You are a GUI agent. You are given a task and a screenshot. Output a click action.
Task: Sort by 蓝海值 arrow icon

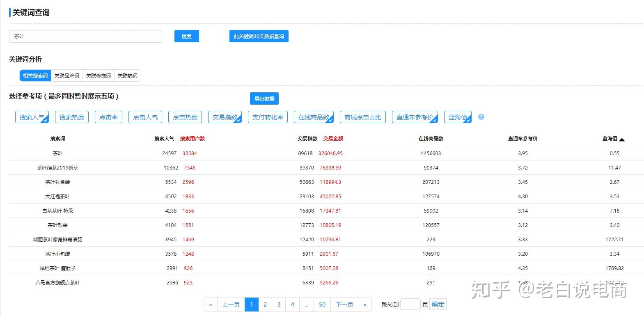point(621,140)
